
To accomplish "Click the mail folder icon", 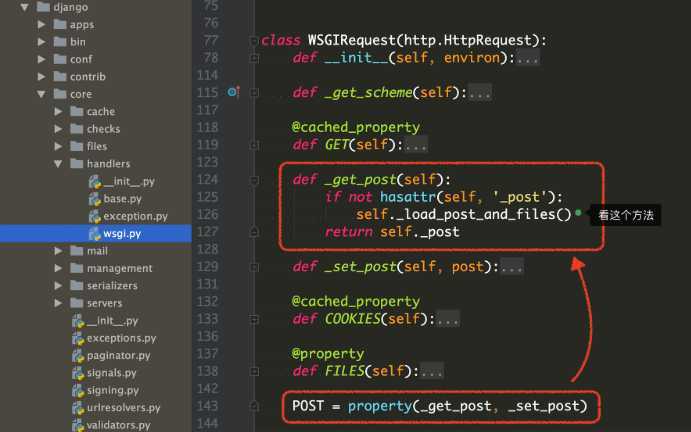I will click(x=77, y=251).
